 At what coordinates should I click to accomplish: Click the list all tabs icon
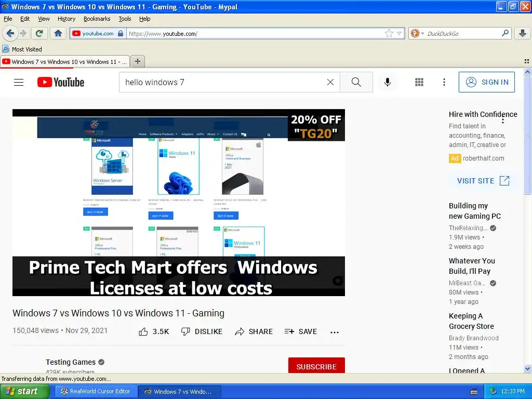tap(527, 61)
